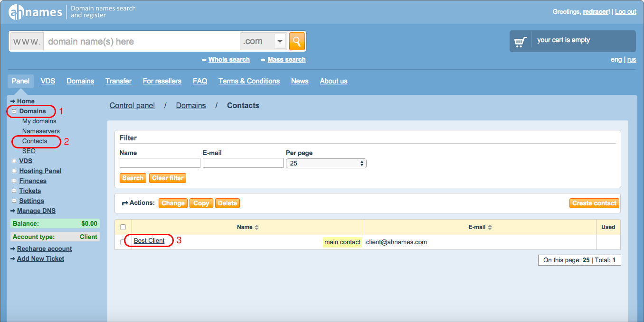Expand the Settings sidebar section
The width and height of the screenshot is (644, 322).
click(14, 201)
